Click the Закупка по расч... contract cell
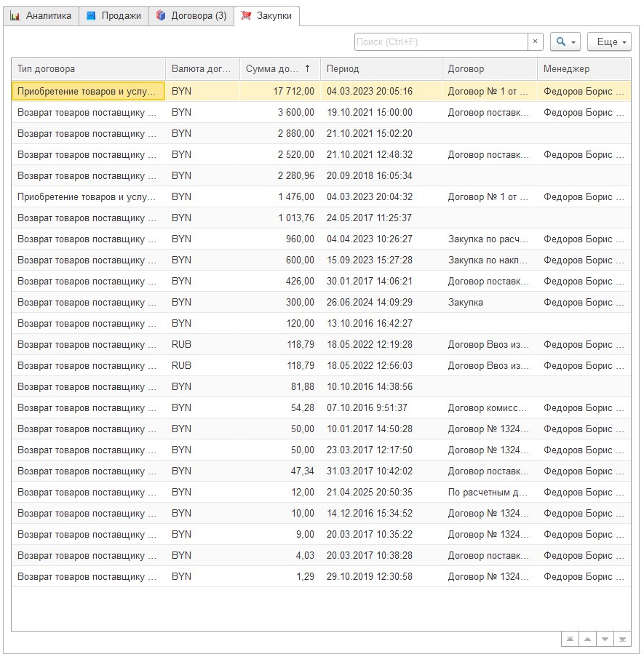Image resolution: width=644 pixels, height=657 pixels. (x=488, y=239)
